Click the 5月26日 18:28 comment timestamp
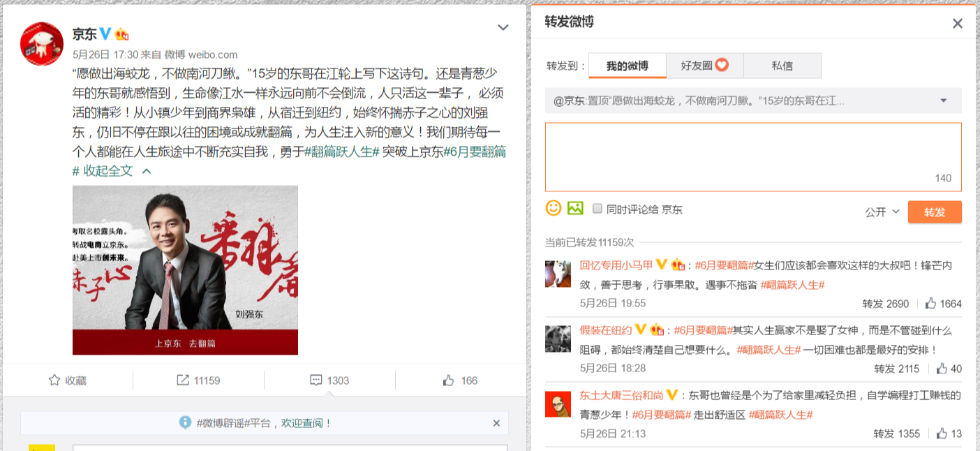This screenshot has height=451, width=980. point(613,369)
